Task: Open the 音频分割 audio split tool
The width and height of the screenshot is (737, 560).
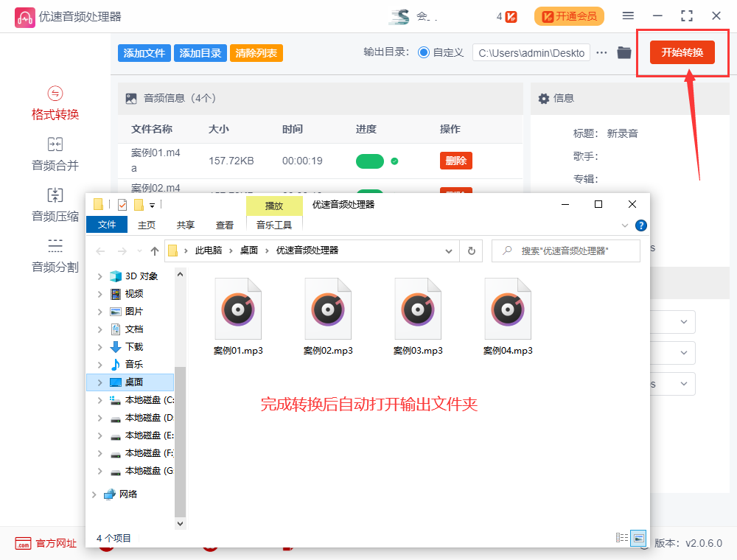Action: point(55,256)
